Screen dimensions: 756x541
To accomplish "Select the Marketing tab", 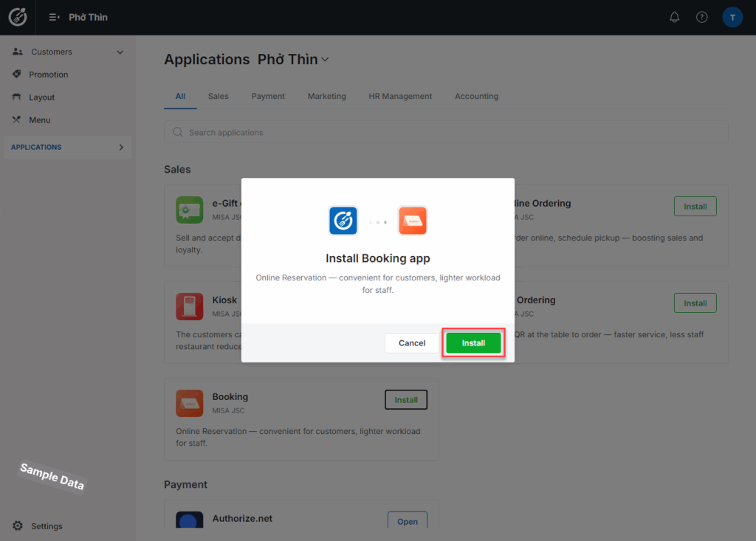I will (326, 96).
